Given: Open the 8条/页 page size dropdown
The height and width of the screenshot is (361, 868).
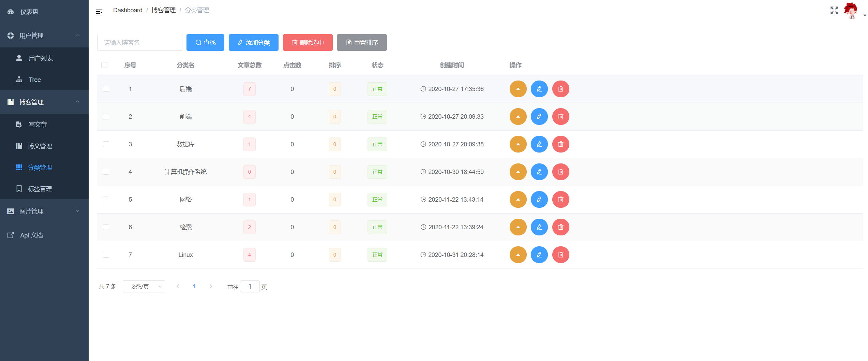Looking at the screenshot, I should [x=144, y=287].
